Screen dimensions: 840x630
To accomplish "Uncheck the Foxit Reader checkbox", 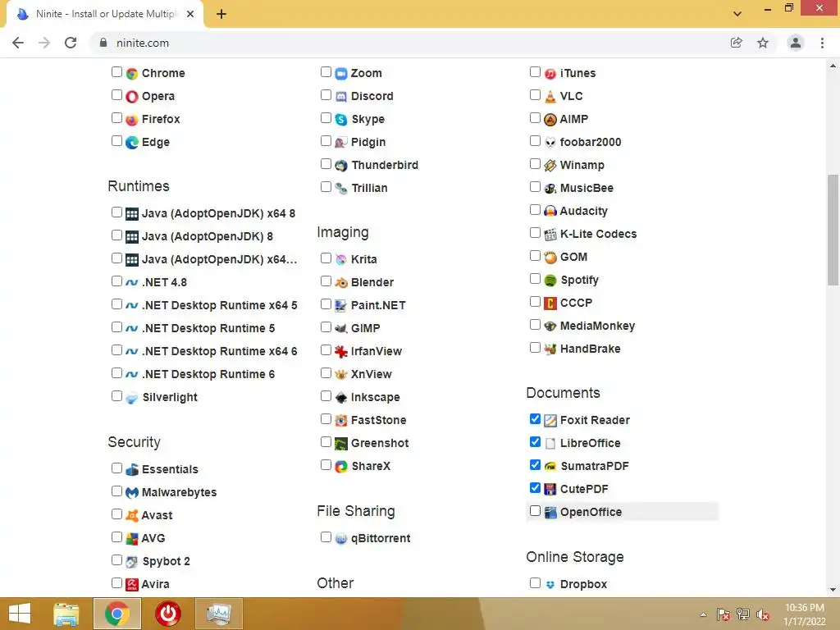I will pyautogui.click(x=535, y=419).
